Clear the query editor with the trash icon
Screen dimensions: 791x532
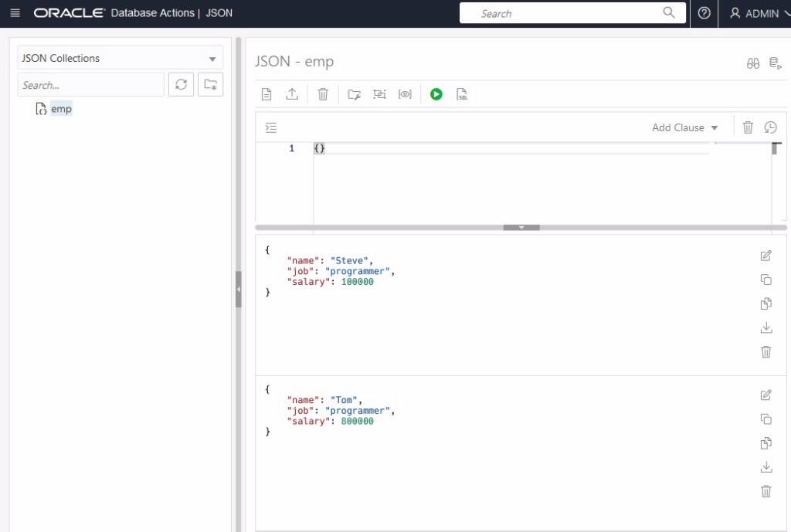pos(747,127)
